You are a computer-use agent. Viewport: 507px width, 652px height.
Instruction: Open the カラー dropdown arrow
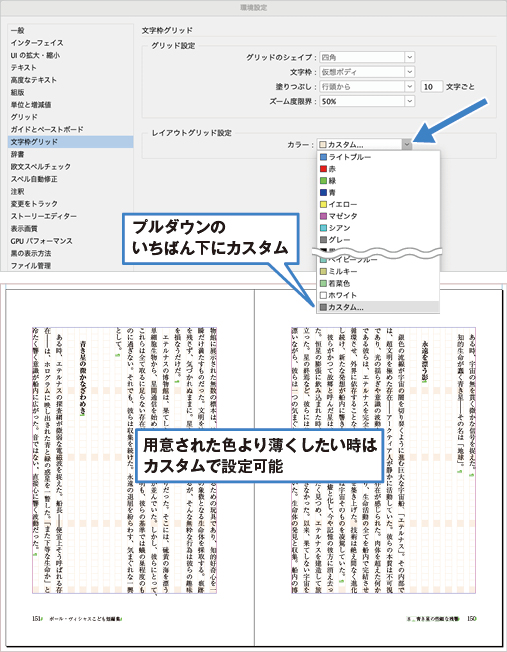click(407, 145)
